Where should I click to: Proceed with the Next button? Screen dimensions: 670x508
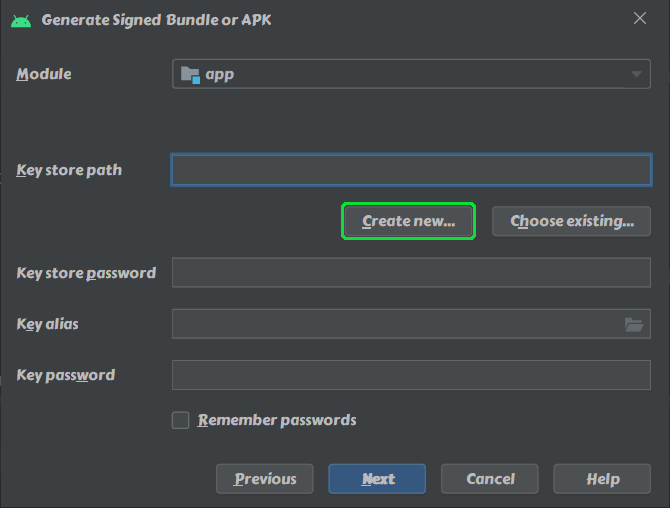(x=377, y=479)
